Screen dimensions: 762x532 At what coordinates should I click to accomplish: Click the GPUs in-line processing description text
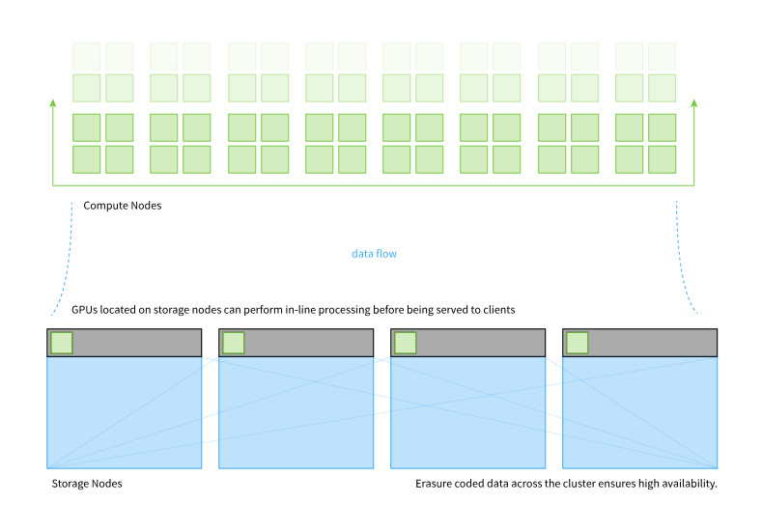click(293, 310)
